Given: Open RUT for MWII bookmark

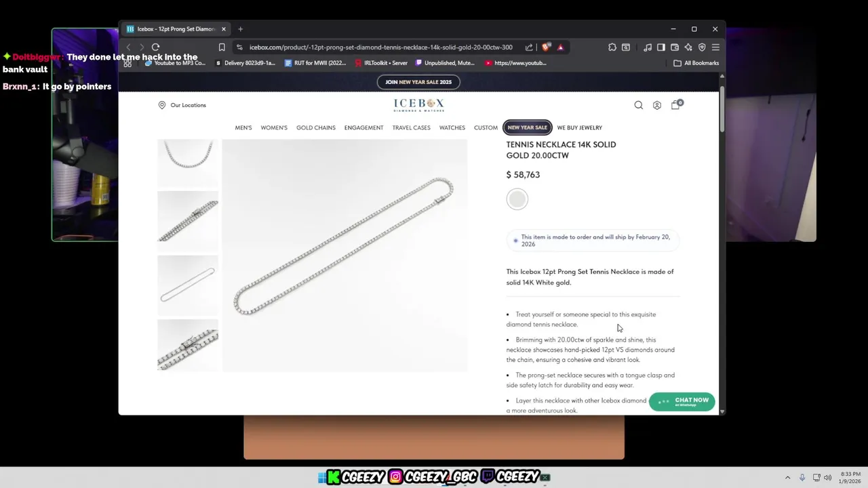Looking at the screenshot, I should (x=315, y=63).
